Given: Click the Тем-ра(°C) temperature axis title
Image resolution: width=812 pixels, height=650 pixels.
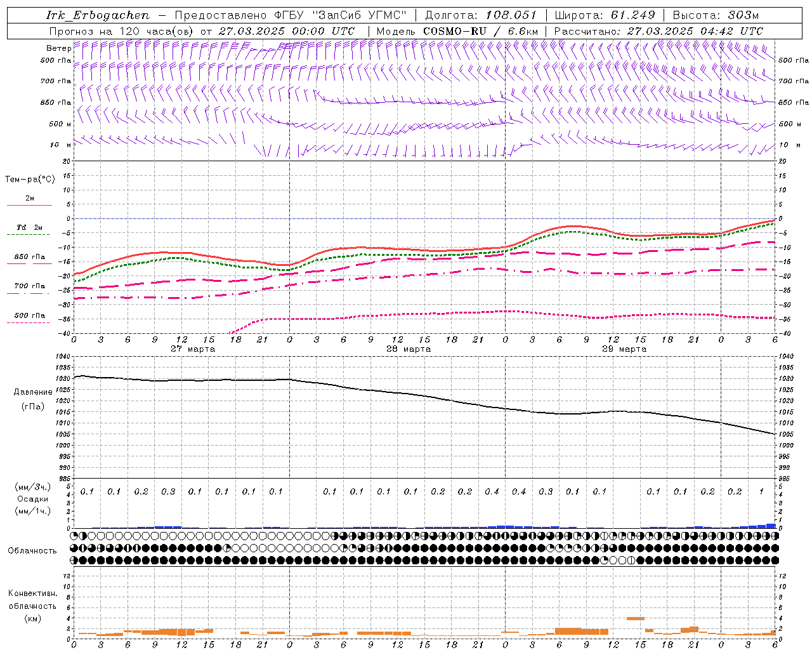Looking at the screenshot, I should [30, 179].
